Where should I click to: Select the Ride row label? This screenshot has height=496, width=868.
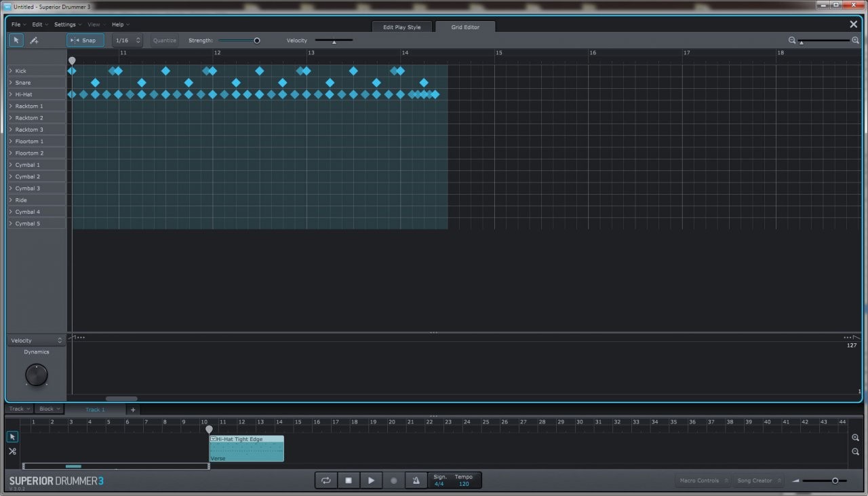pos(21,200)
